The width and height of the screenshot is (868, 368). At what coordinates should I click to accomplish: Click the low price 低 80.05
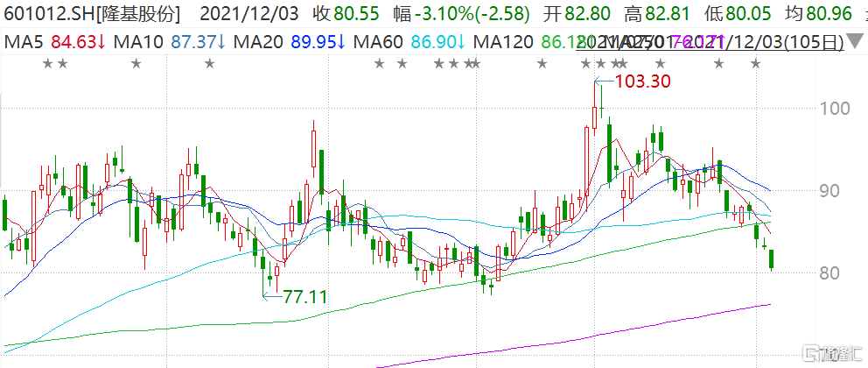point(738,14)
